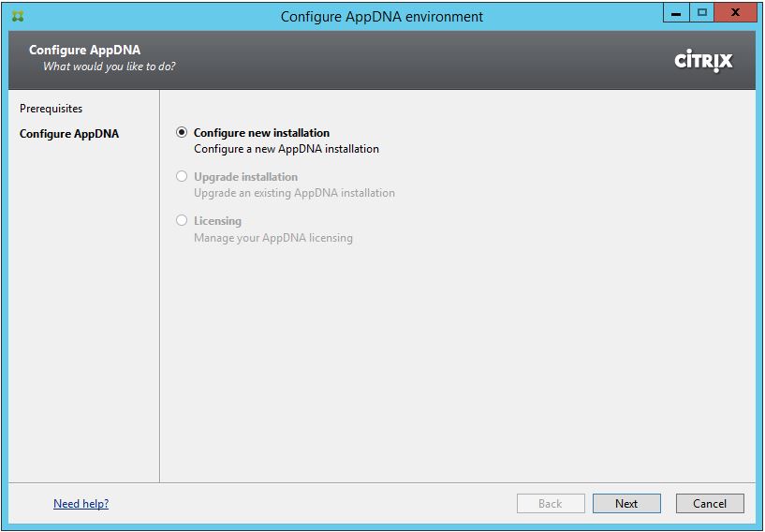Click the Cancel button
765x532 pixels.
(x=709, y=504)
